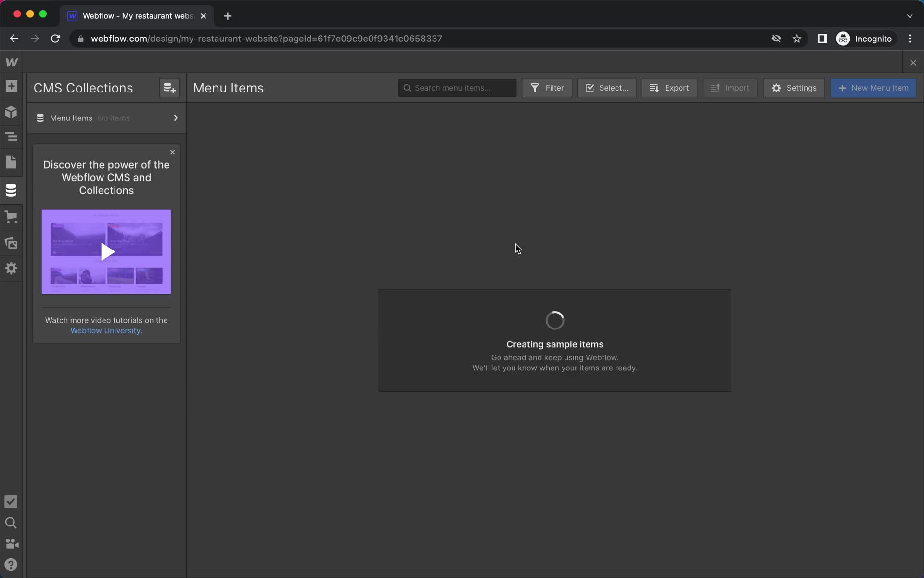Open Chrome's three-dot menu
This screenshot has height=578, width=924.
pyautogui.click(x=910, y=39)
